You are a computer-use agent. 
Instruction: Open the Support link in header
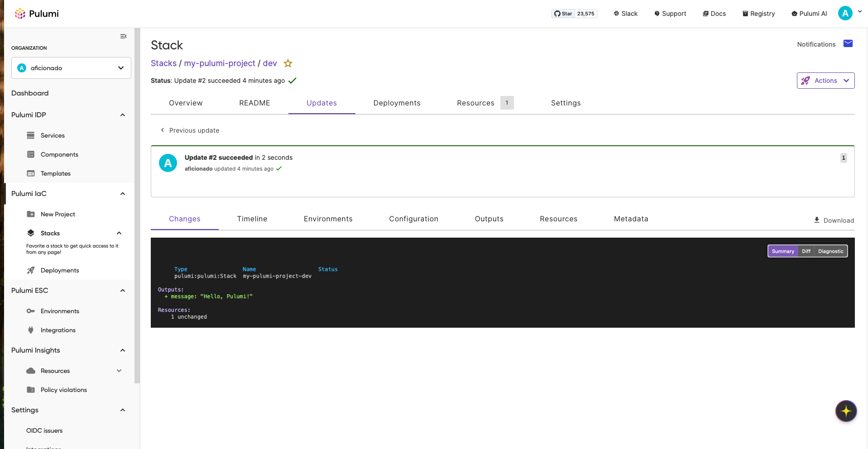click(x=670, y=14)
